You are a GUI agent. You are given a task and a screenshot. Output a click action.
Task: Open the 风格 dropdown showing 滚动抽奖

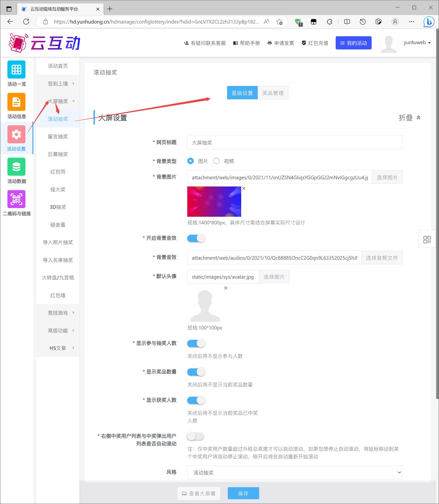pos(294,472)
